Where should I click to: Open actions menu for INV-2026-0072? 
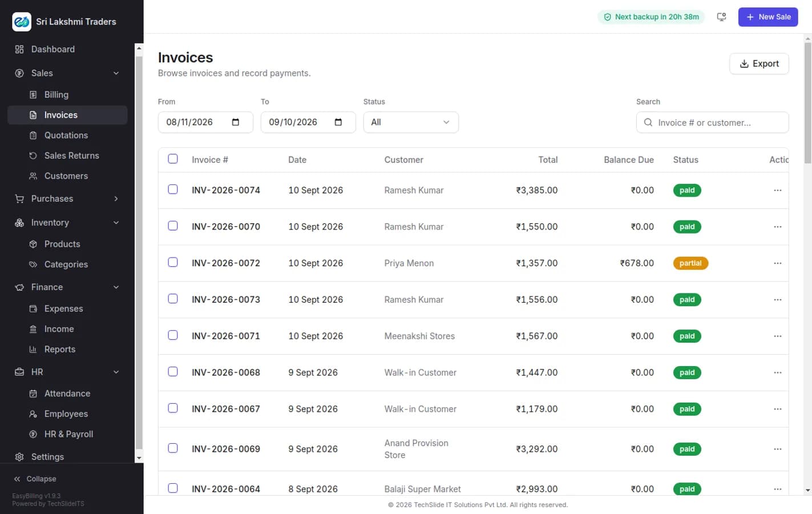pos(777,263)
